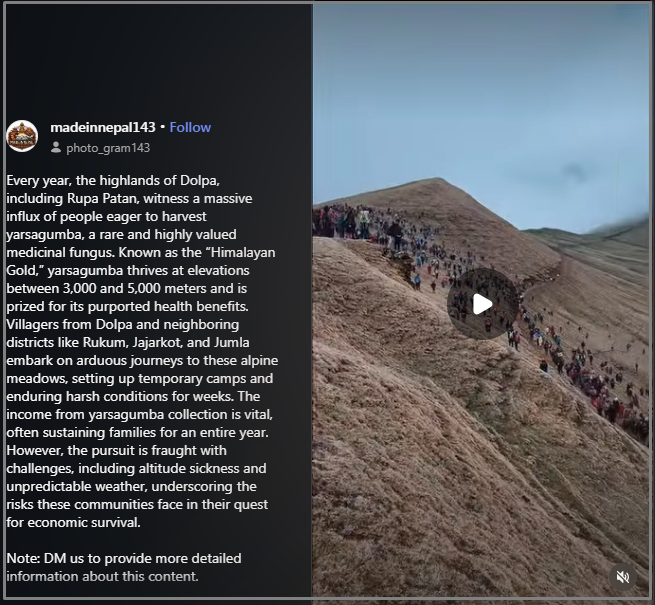Open the madeinnepal143 username link

(103, 127)
